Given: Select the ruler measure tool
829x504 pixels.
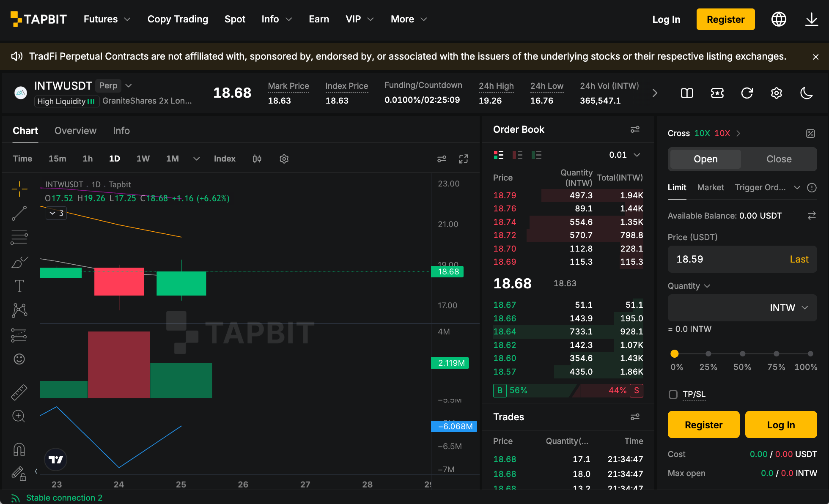Looking at the screenshot, I should (x=19, y=392).
